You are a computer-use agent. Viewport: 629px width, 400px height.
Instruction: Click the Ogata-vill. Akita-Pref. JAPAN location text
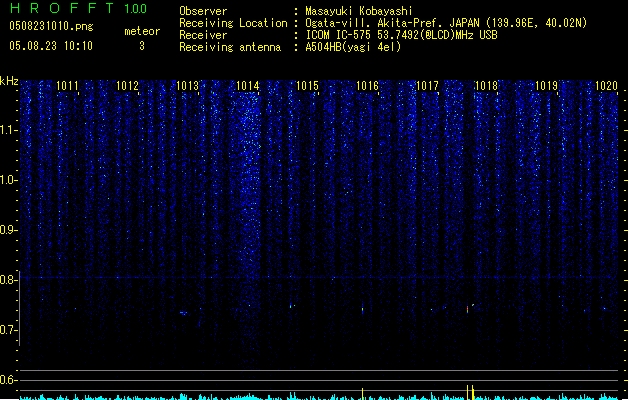click(x=446, y=23)
